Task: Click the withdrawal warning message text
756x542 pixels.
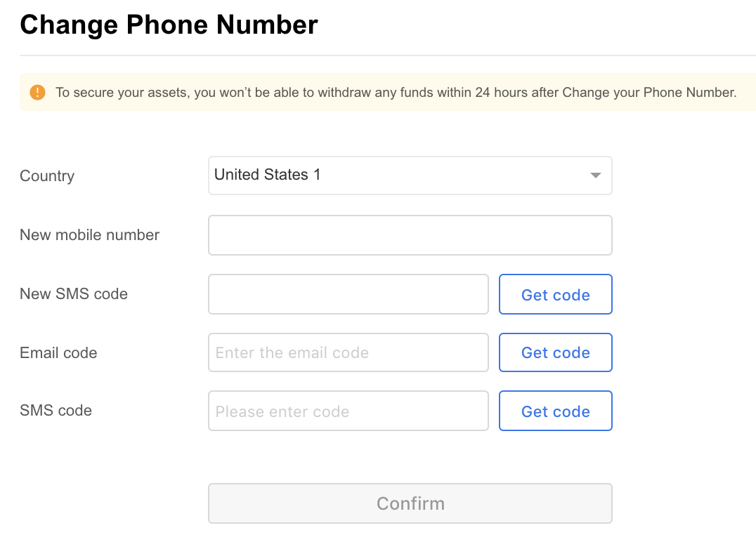Action: (x=396, y=92)
